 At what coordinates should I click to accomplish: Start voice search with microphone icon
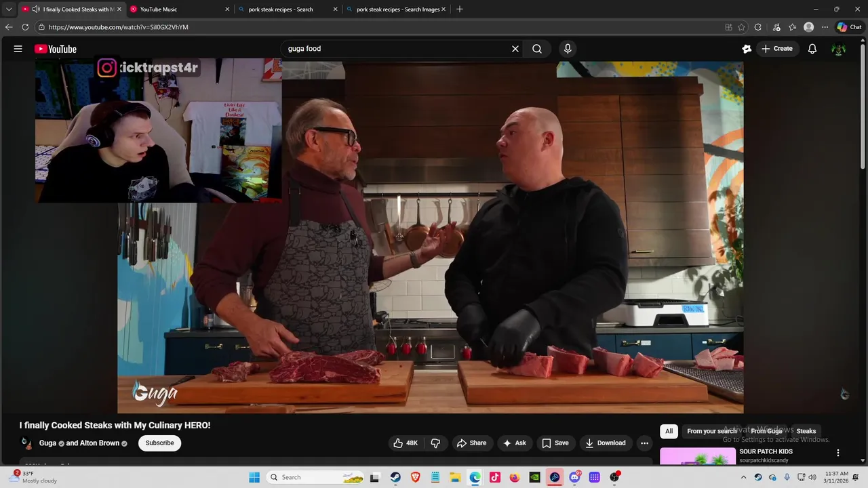tap(568, 49)
